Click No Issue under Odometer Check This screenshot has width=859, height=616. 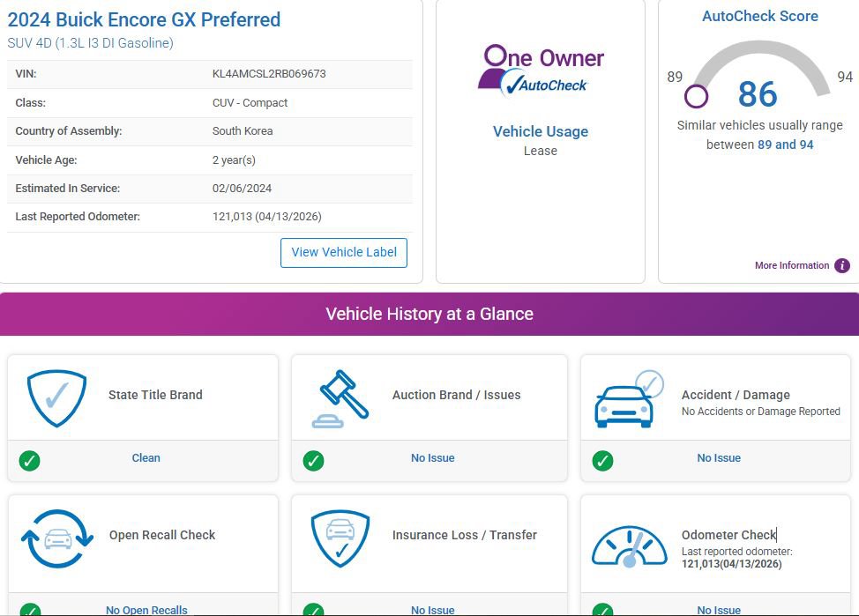[719, 610]
